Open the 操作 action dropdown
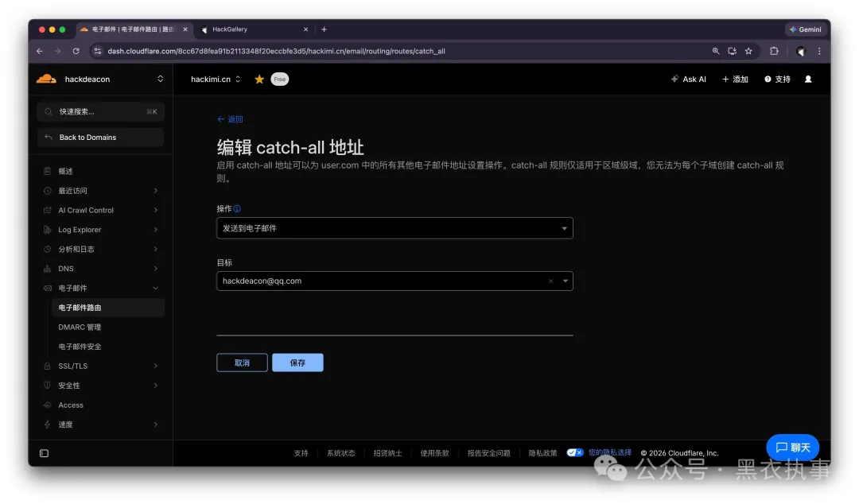Screen dimensions: 859x504 [x=395, y=228]
